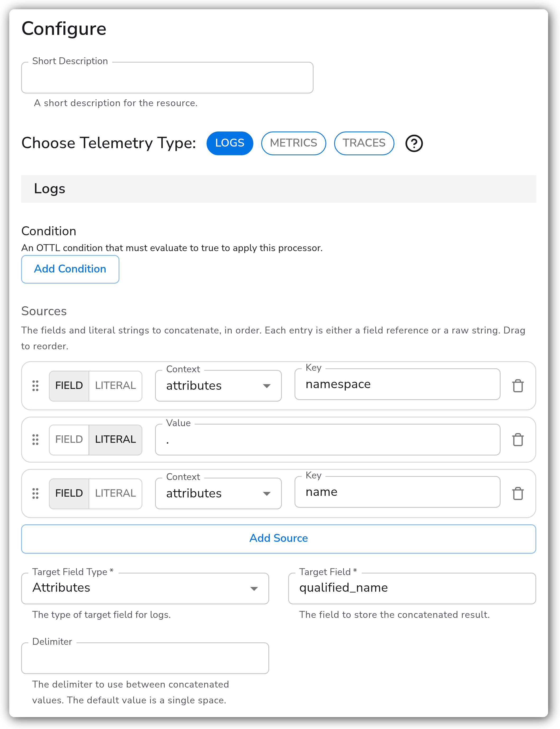
Task: Grab drag handle of namespace row
Action: point(35,386)
